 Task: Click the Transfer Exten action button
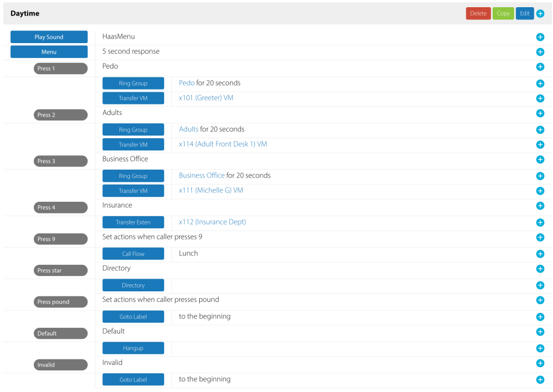pos(133,222)
